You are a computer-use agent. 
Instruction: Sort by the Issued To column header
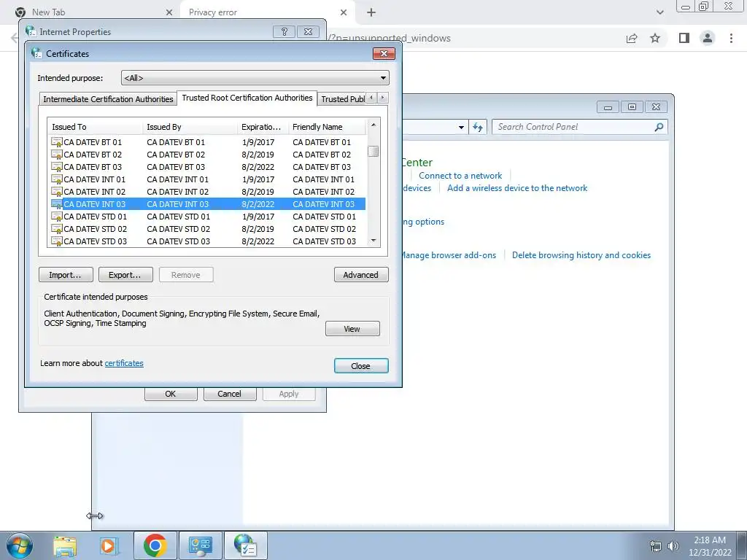[95, 127]
